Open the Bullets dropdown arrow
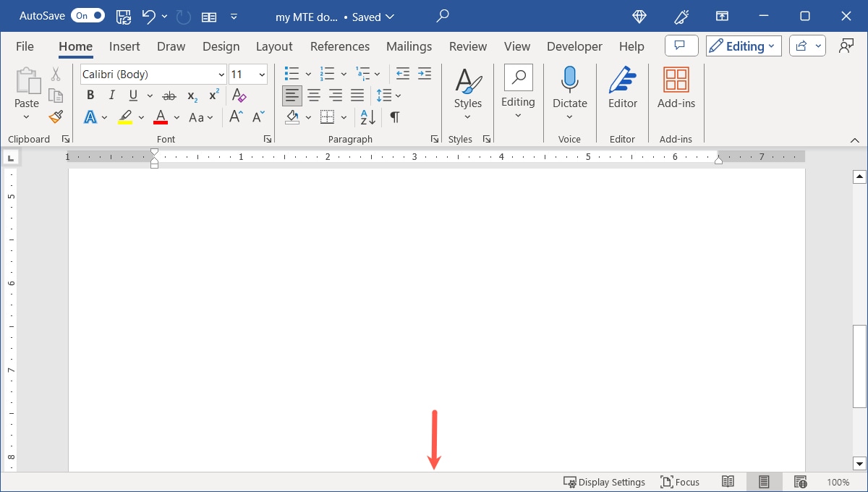Viewport: 868px width, 492px height. pos(307,73)
